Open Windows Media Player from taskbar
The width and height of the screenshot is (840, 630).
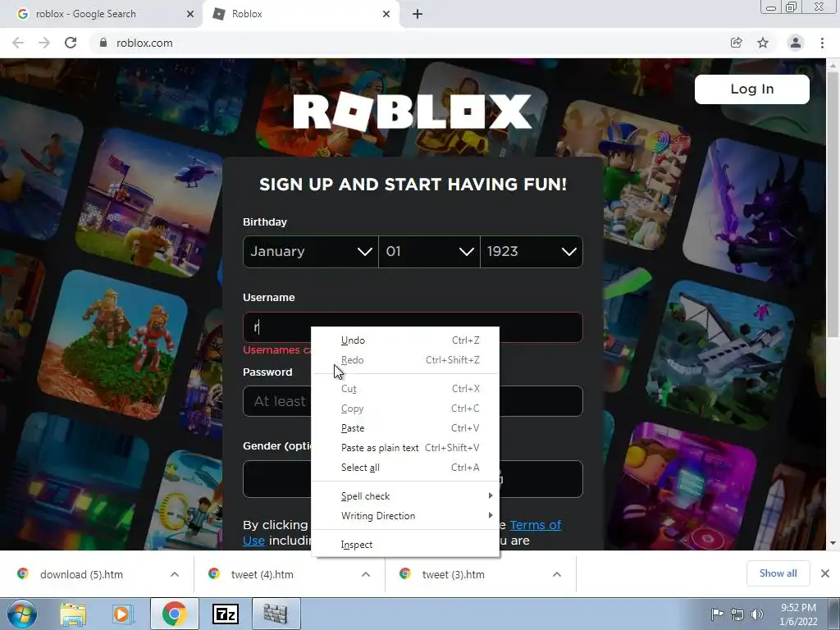[123, 614]
